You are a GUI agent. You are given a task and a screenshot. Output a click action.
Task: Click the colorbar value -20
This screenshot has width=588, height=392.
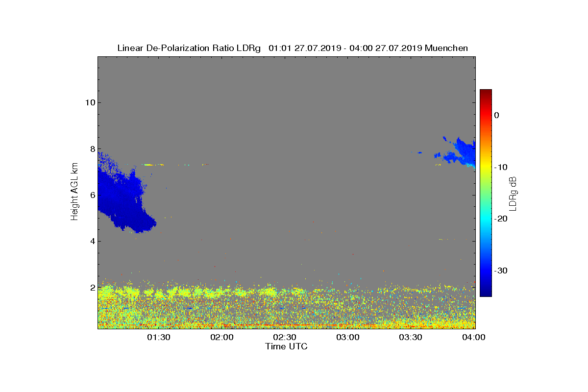pyautogui.click(x=500, y=219)
